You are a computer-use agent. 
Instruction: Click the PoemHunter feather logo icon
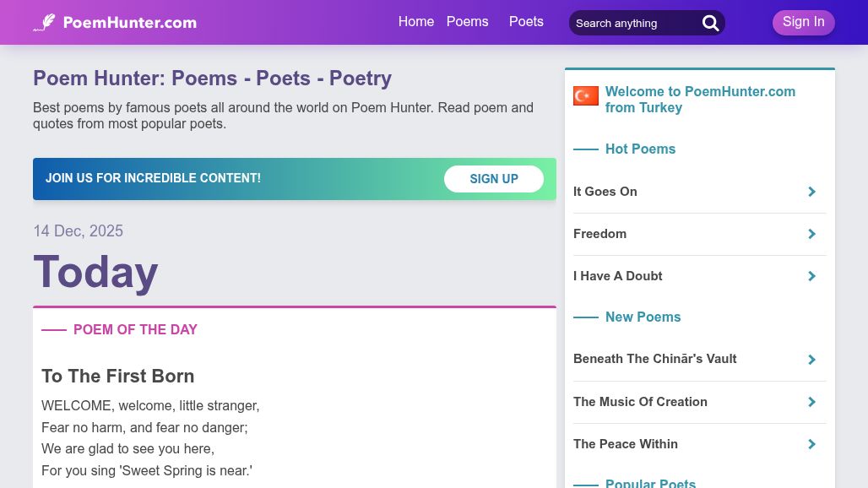pos(45,22)
